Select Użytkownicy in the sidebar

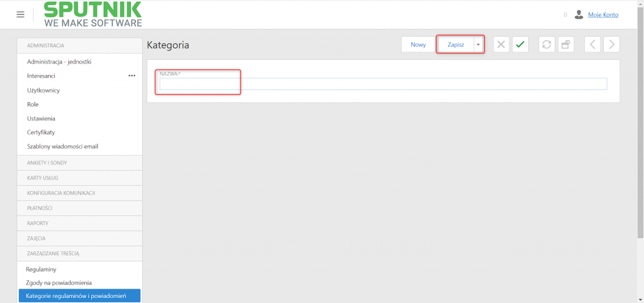43,90
